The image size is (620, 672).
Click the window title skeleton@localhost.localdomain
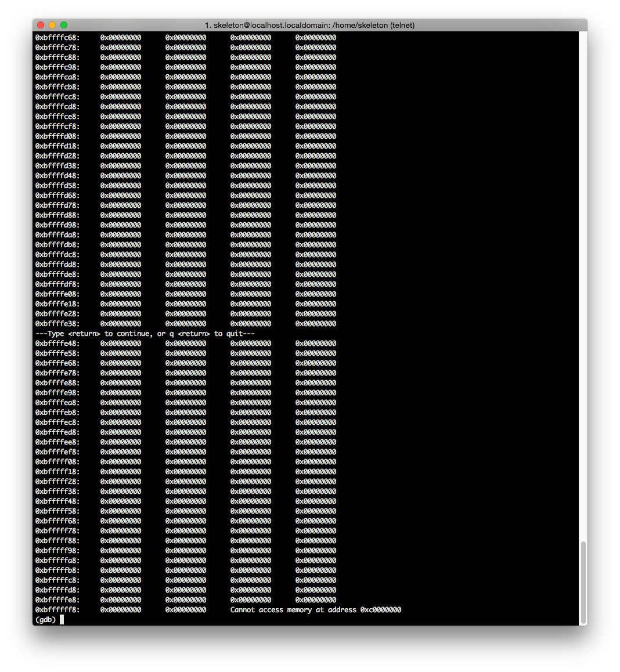(309, 26)
